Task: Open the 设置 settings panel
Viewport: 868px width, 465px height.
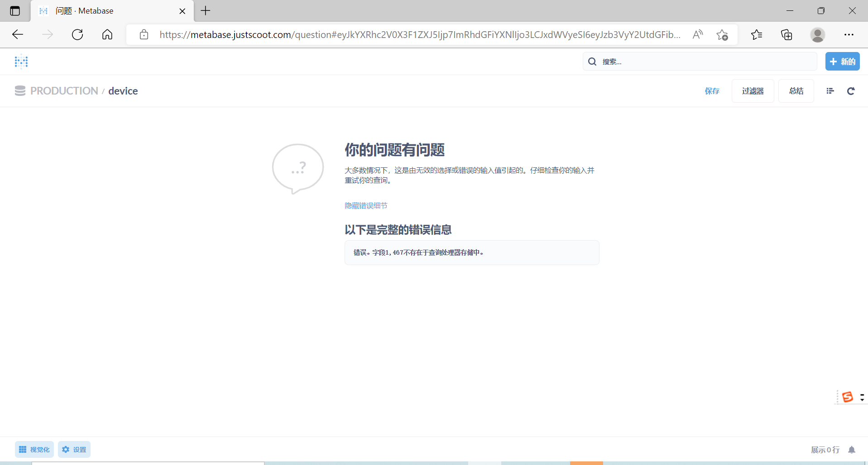Action: (x=74, y=449)
